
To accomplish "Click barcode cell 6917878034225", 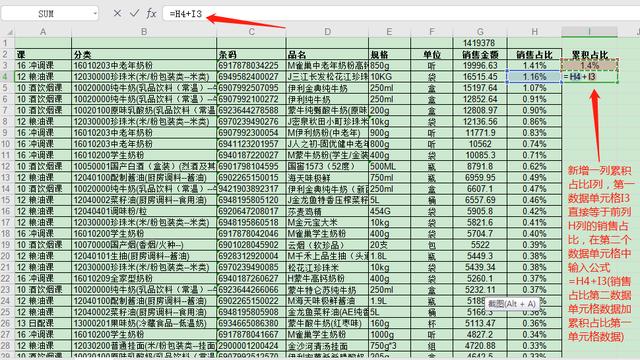I will coord(251,65).
